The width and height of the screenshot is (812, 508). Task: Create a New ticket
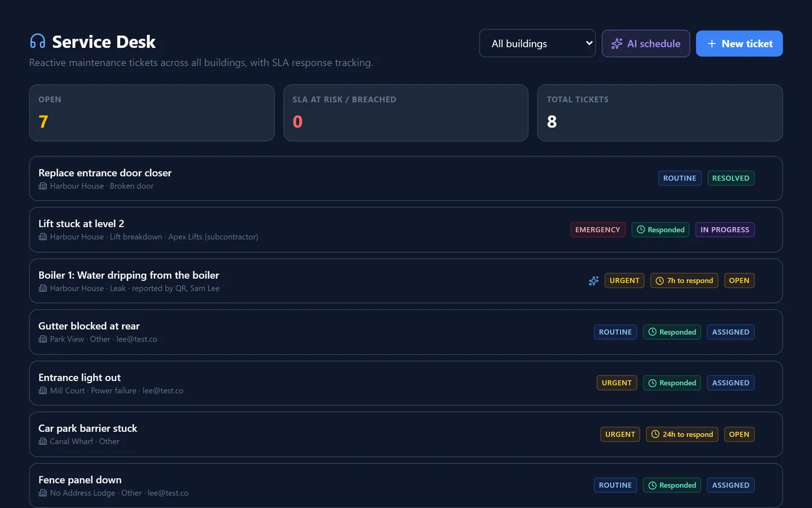(x=739, y=43)
